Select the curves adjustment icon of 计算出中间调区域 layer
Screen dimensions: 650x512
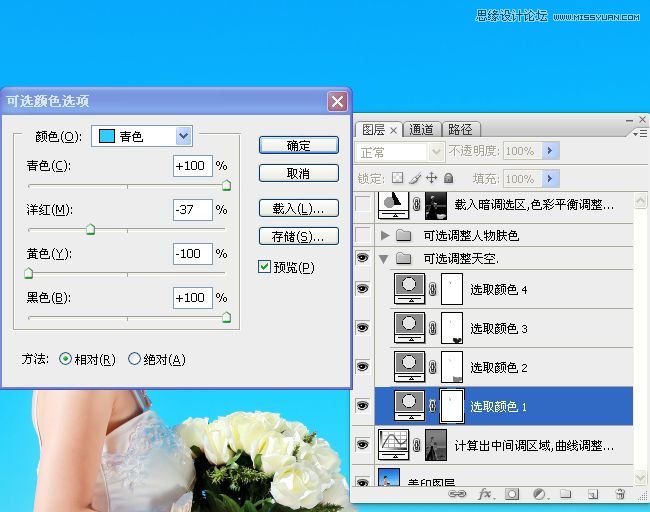pos(393,444)
